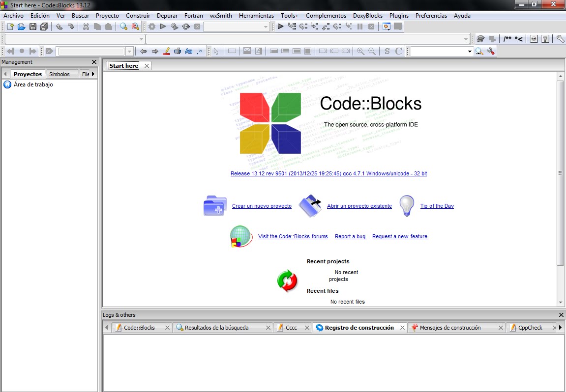Click the Find magnifier icon
The width and height of the screenshot is (566, 392).
(x=123, y=27)
